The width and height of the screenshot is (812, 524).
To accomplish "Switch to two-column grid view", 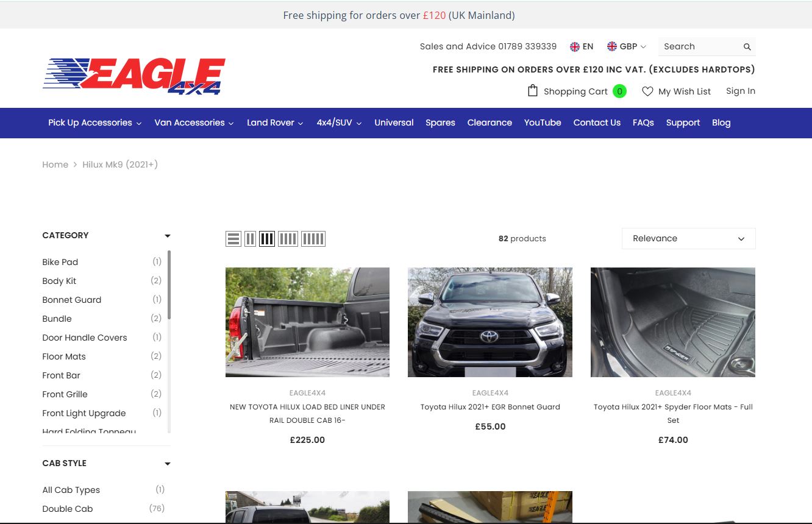I will point(250,239).
